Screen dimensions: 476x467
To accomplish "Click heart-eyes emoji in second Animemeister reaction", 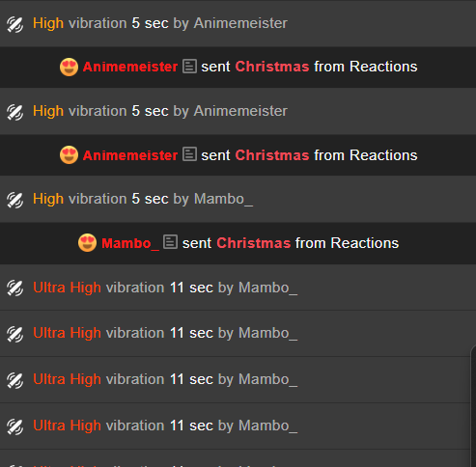I will tap(69, 155).
